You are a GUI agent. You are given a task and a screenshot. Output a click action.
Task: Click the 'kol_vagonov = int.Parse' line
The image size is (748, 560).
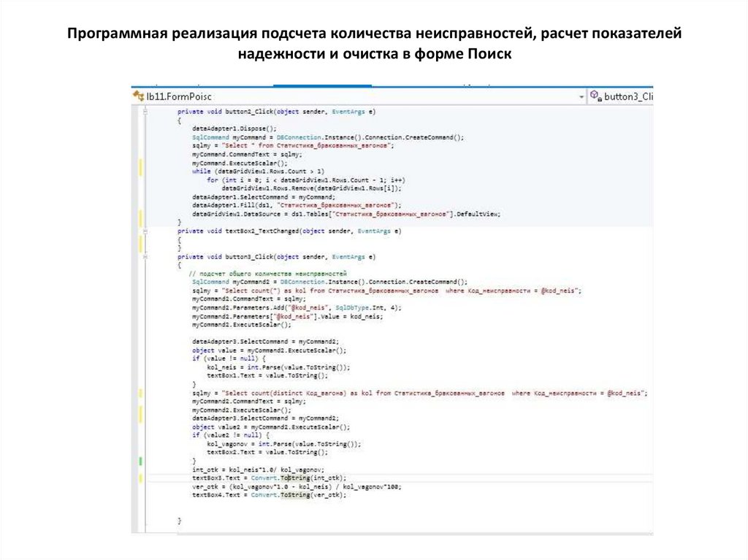(284, 444)
